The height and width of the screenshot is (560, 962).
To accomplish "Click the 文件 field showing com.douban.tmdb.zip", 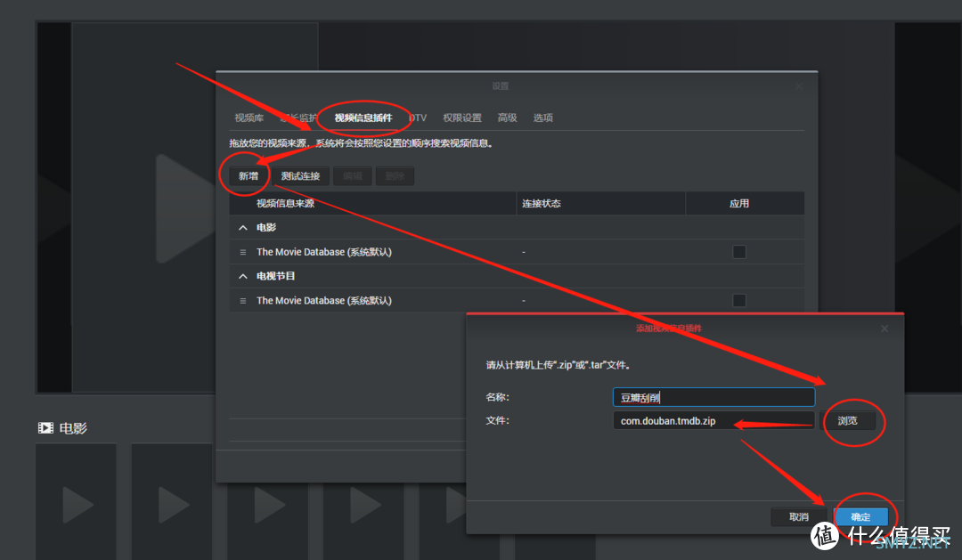I will 713,421.
